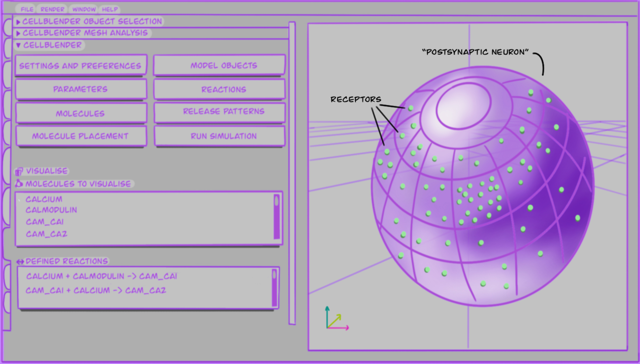
Task: Toggle the Molecule Placement section
Action: (81, 136)
